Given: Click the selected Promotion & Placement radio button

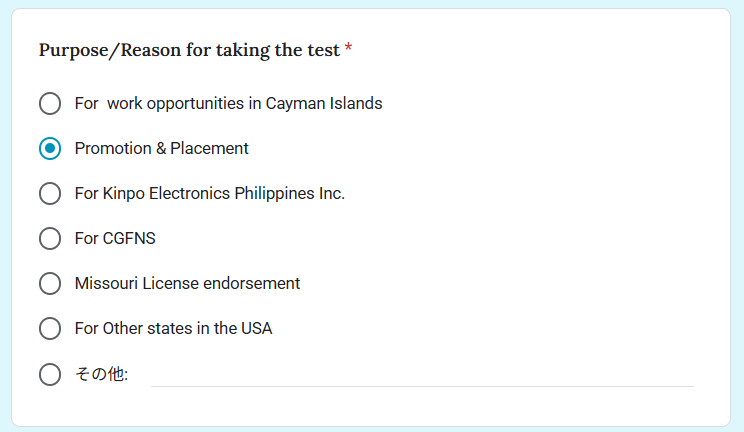Looking at the screenshot, I should point(50,148).
